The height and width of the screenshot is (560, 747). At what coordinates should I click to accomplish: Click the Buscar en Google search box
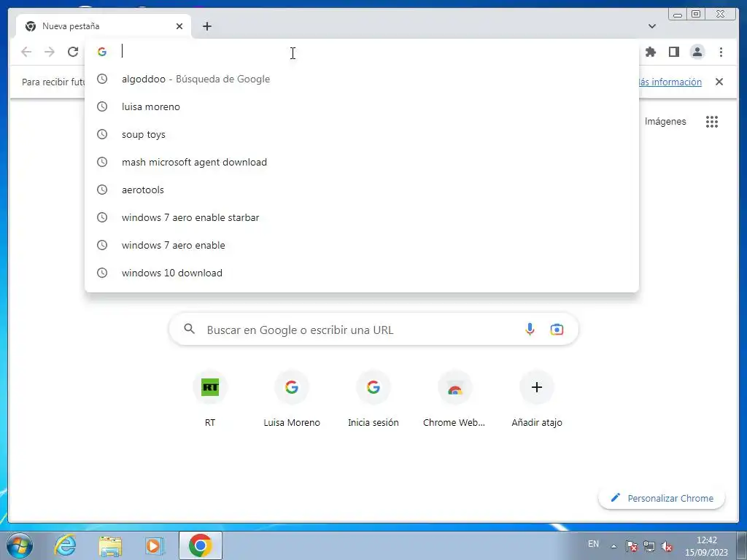pyautogui.click(x=373, y=329)
